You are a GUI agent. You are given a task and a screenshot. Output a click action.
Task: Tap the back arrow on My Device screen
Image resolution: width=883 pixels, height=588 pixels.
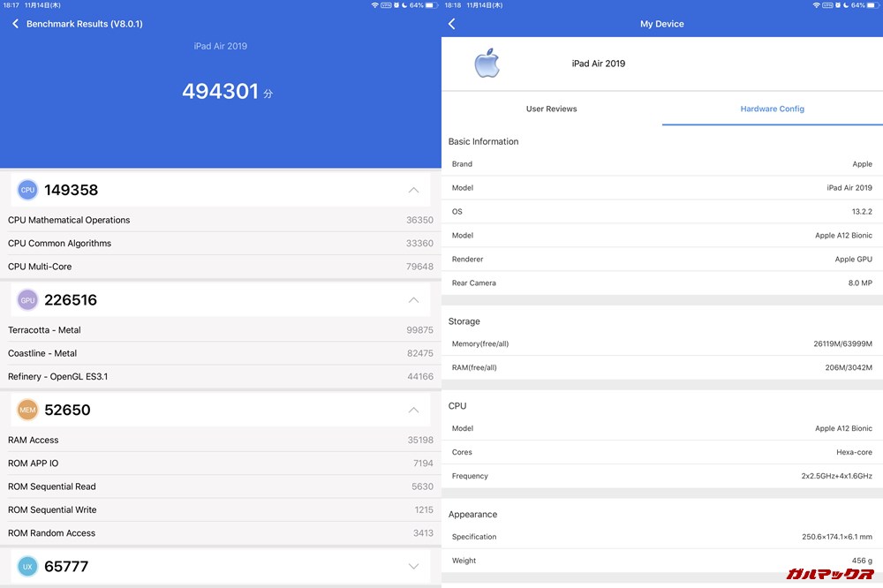pos(451,24)
